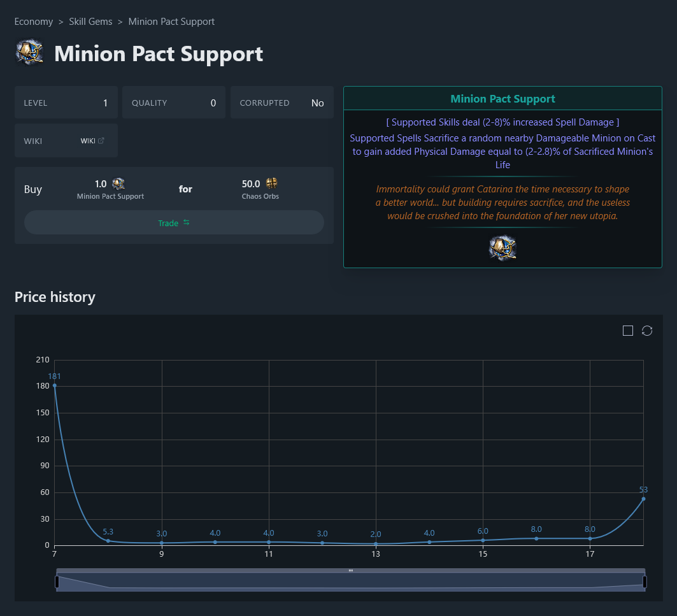Click the 53 data point on the chart
Image resolution: width=677 pixels, height=616 pixels.
coord(643,499)
